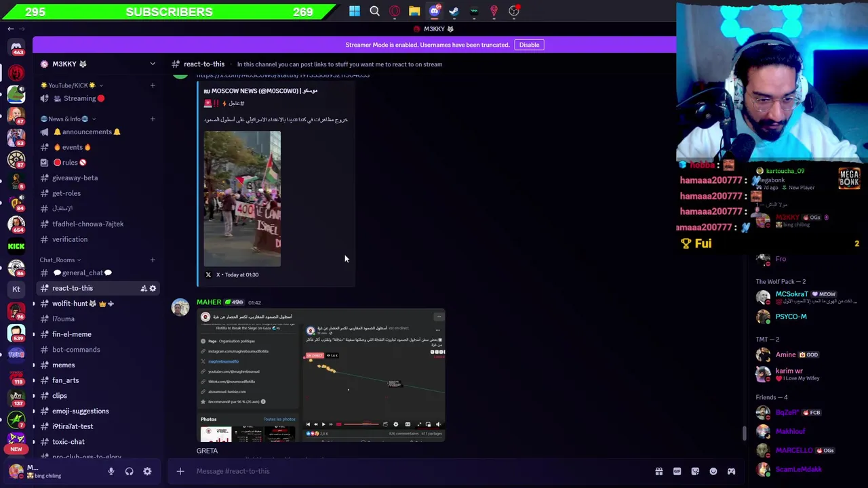Switch to general_chat channel
This screenshot has width=868, height=488.
click(x=97, y=273)
